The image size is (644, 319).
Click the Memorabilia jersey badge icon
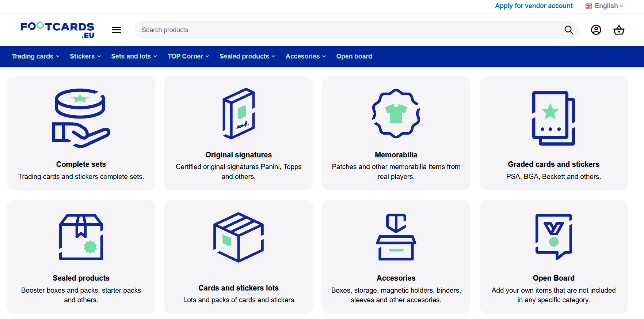pos(396,113)
